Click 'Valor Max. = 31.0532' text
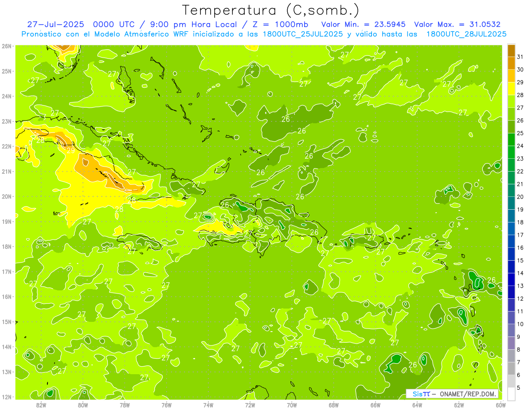 pyautogui.click(x=457, y=24)
